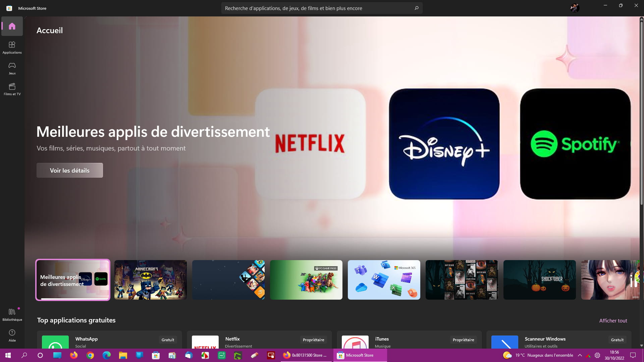Click Propriétaire button for Netflix
The image size is (644, 362).
point(313,340)
